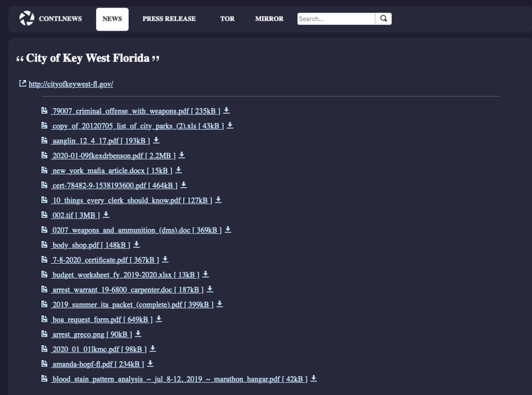Open the cert-78482-9-1538193600.pdf link
Viewport: 532px width, 395px height.
click(x=114, y=185)
